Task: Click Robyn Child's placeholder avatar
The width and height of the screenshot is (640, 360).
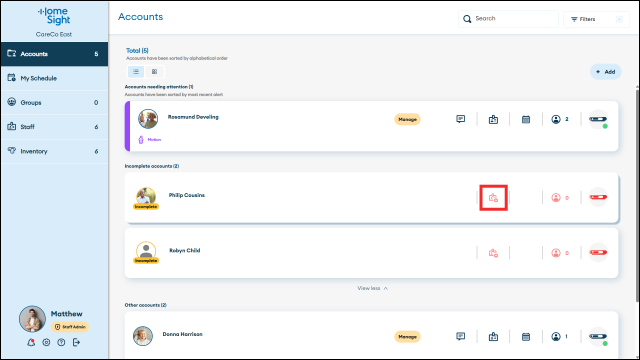Action: [x=146, y=251]
